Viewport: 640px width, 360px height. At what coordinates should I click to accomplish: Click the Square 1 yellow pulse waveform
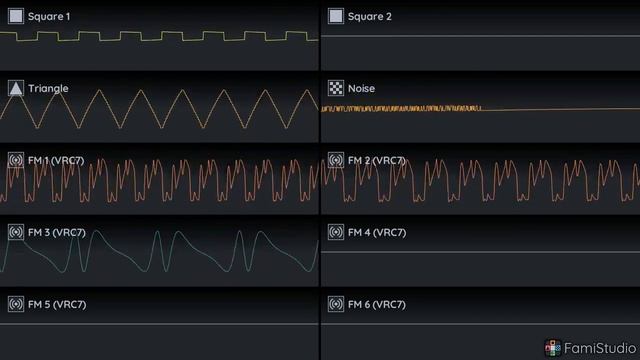click(159, 36)
